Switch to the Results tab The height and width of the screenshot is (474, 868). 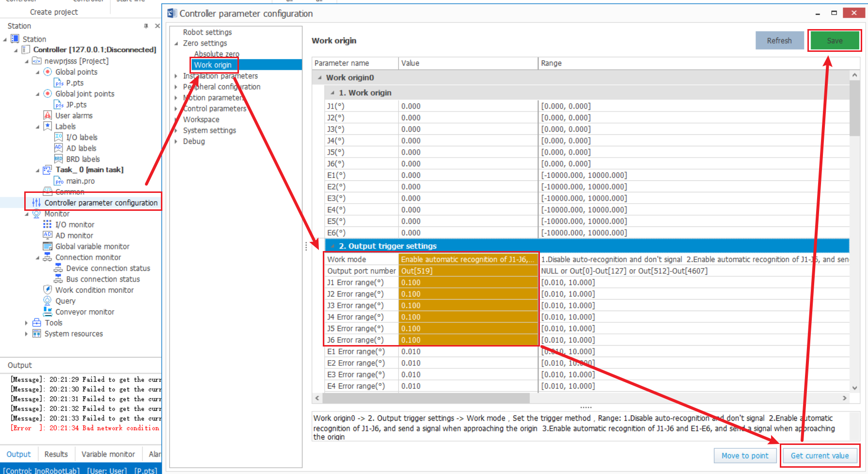click(x=56, y=454)
